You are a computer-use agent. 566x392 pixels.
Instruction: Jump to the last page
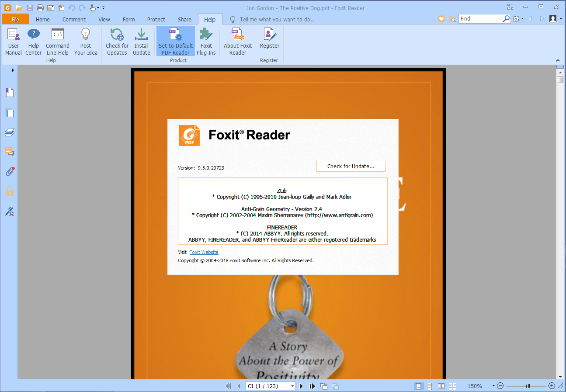[x=312, y=386]
